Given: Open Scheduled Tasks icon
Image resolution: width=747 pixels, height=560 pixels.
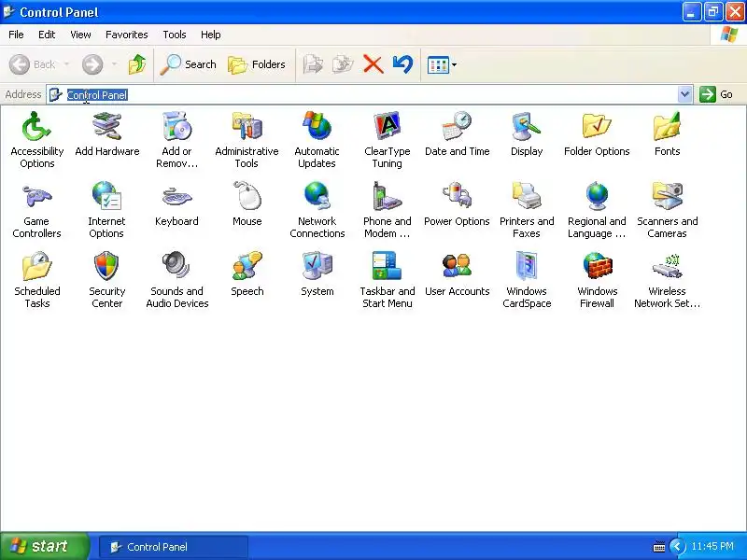Looking at the screenshot, I should tap(36, 266).
